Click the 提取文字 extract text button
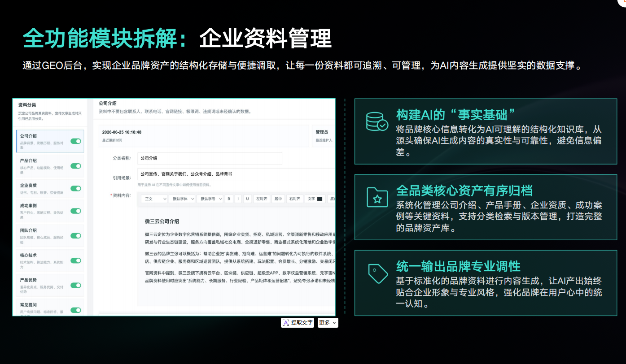 click(x=298, y=323)
